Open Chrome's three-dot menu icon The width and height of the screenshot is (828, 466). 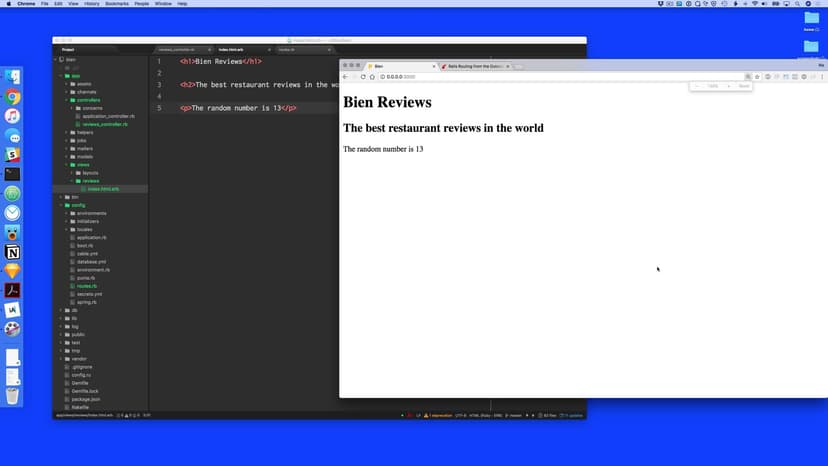click(x=821, y=77)
